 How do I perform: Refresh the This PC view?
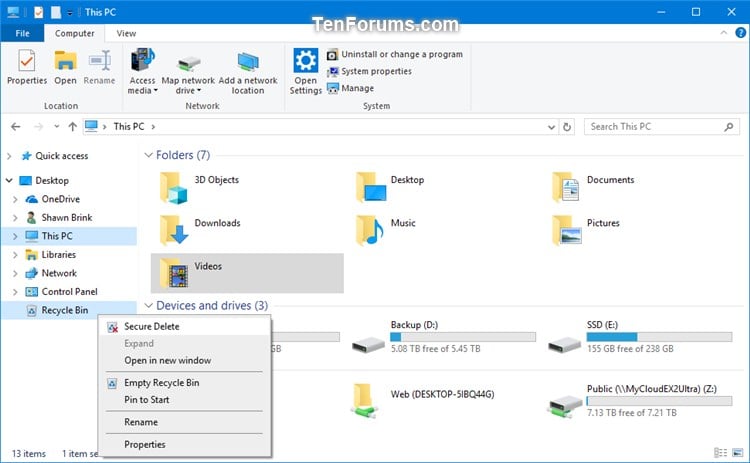click(x=567, y=127)
